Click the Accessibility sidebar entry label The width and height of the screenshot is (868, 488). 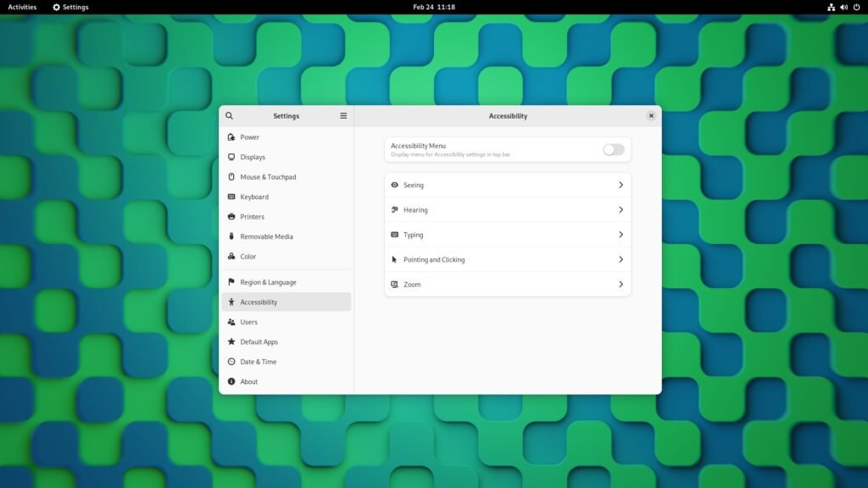coord(259,302)
